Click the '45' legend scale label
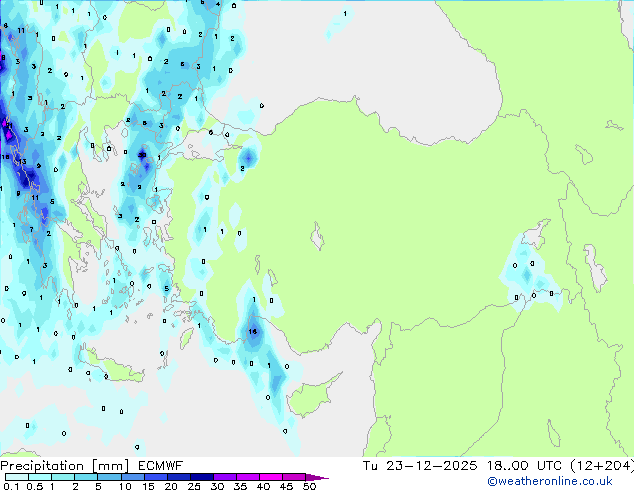 [286, 486]
